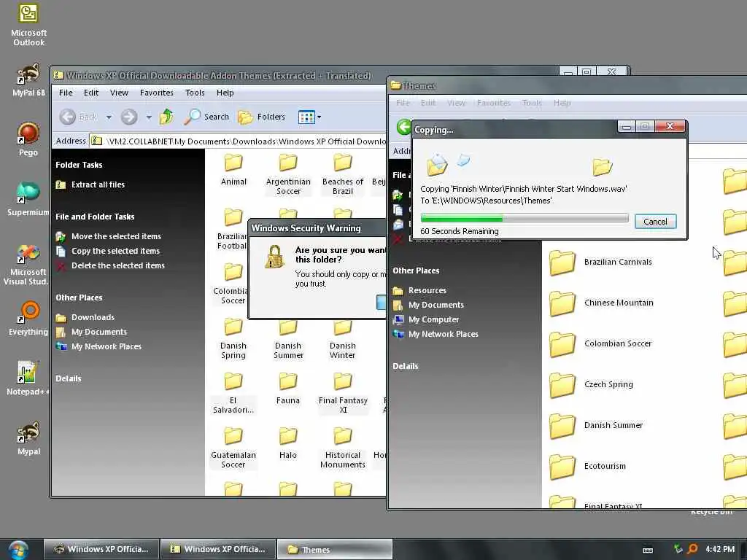Click the Windows Start orb
Viewport: 747px width, 560px height.
(18, 550)
